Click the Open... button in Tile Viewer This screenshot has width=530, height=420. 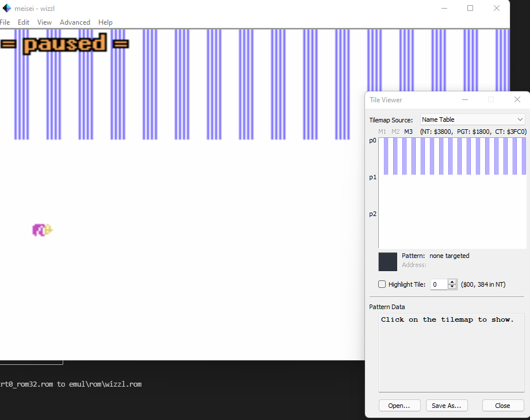[400, 406]
